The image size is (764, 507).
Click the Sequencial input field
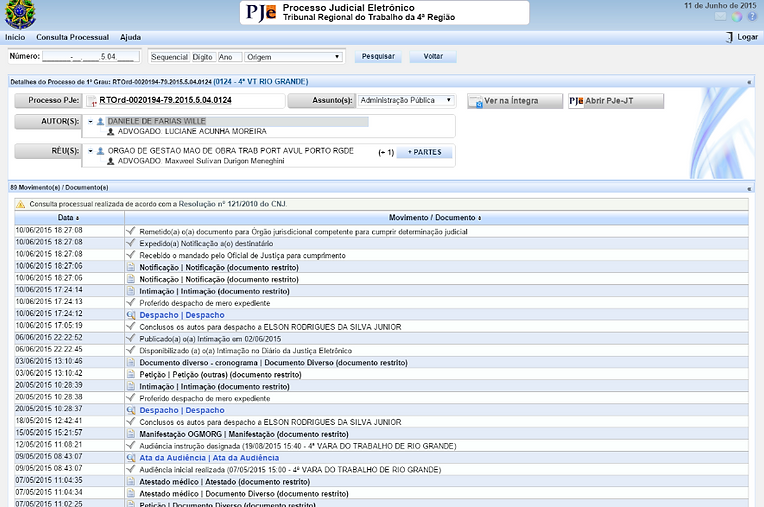(169, 57)
